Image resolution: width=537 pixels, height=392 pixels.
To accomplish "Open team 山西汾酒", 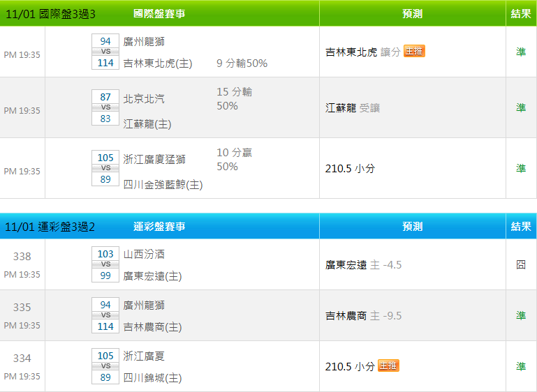I will [144, 254].
